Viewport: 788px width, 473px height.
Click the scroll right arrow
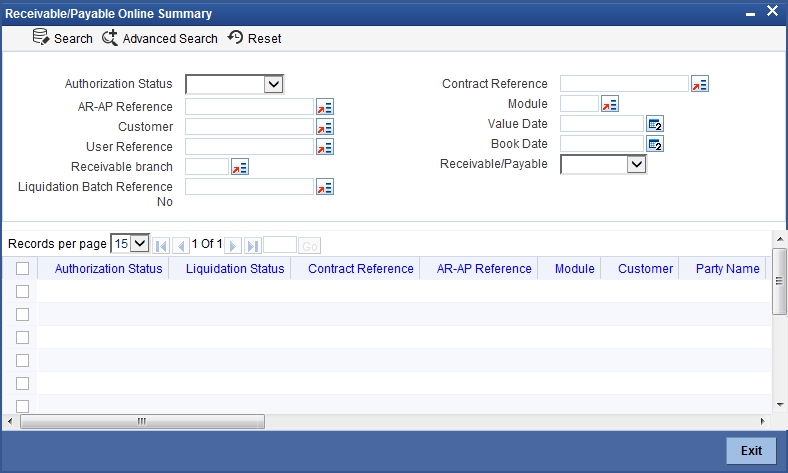pyautogui.click(x=762, y=421)
